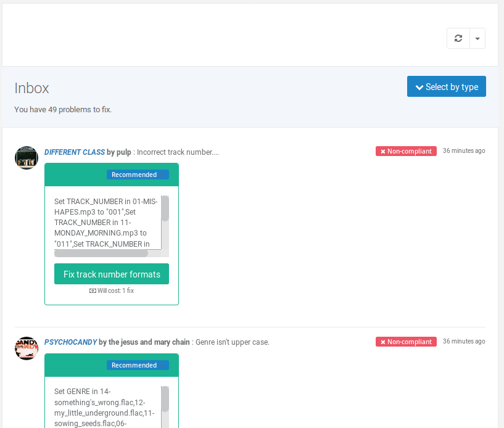The image size is (504, 428).
Task: Click vertical scrollbar in the genre fix details
Action: click(165, 400)
